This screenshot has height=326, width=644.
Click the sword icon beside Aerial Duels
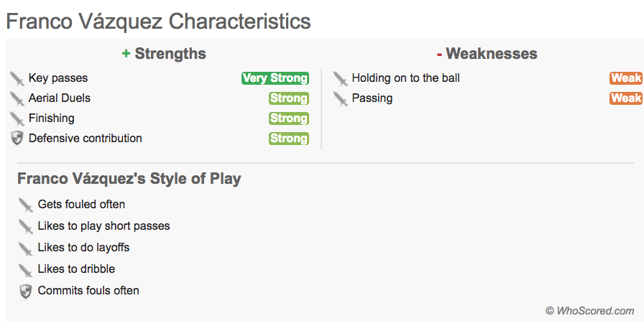pyautogui.click(x=17, y=98)
